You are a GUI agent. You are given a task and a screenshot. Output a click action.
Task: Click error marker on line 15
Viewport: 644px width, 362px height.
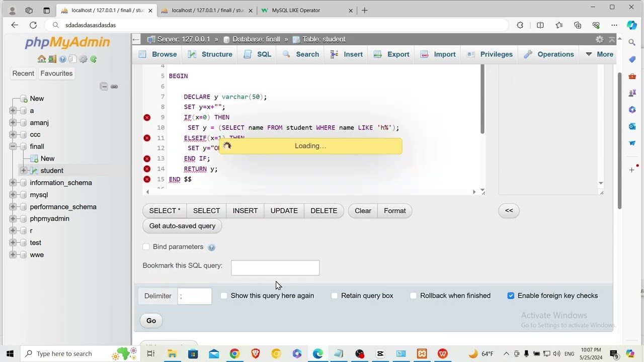pyautogui.click(x=147, y=179)
